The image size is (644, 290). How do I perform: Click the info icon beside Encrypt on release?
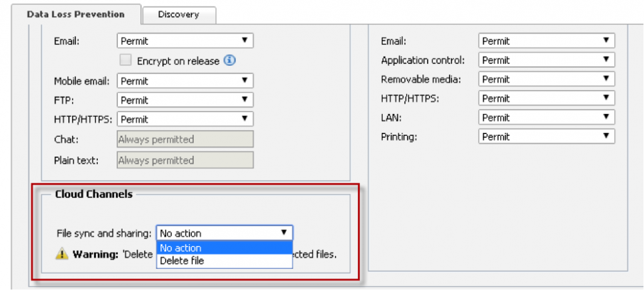click(229, 61)
